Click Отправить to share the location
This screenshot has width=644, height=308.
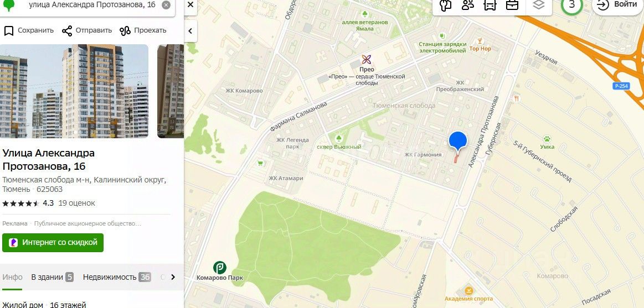click(x=87, y=30)
